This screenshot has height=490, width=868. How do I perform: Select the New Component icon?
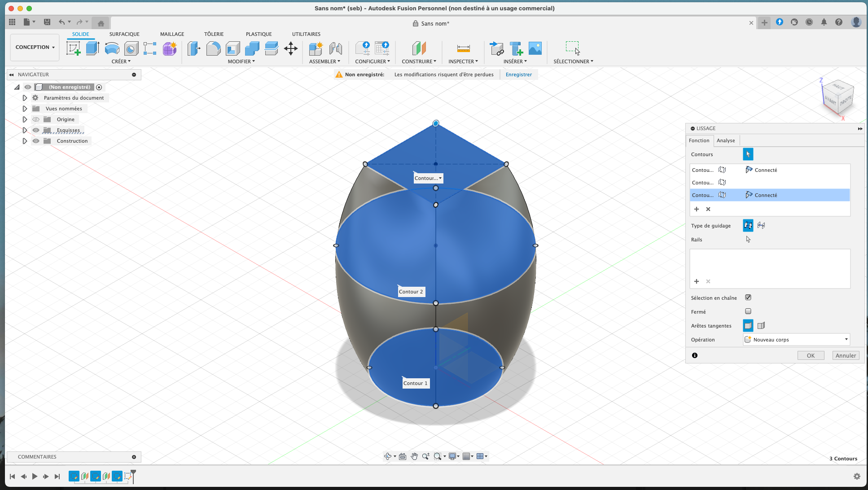(316, 48)
